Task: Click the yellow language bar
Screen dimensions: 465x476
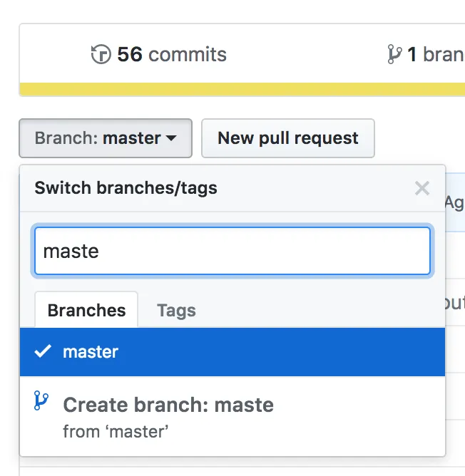Action: [242, 89]
